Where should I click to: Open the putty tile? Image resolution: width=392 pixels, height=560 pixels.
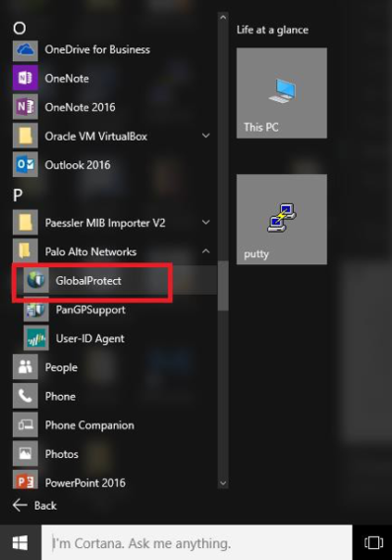point(281,220)
